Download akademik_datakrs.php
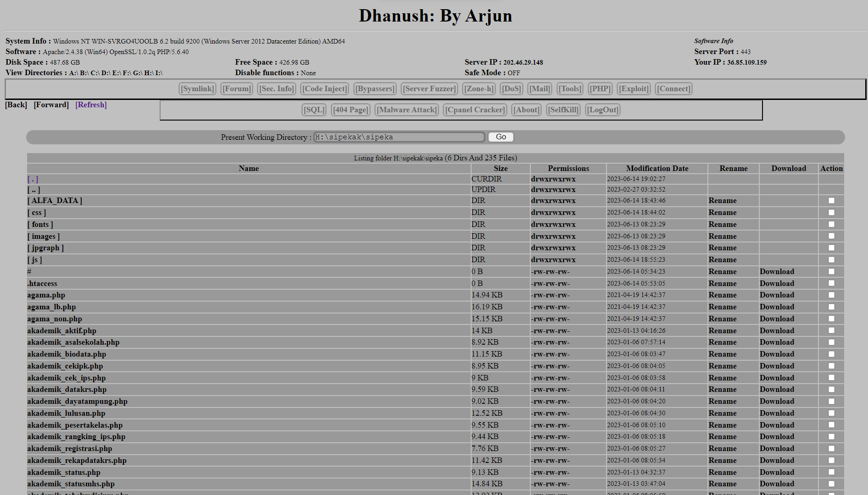Viewport: 868px width, 495px height. point(777,390)
